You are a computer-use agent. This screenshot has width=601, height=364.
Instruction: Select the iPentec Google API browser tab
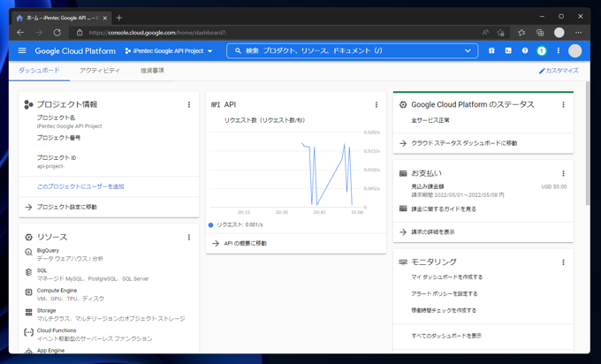(61, 18)
